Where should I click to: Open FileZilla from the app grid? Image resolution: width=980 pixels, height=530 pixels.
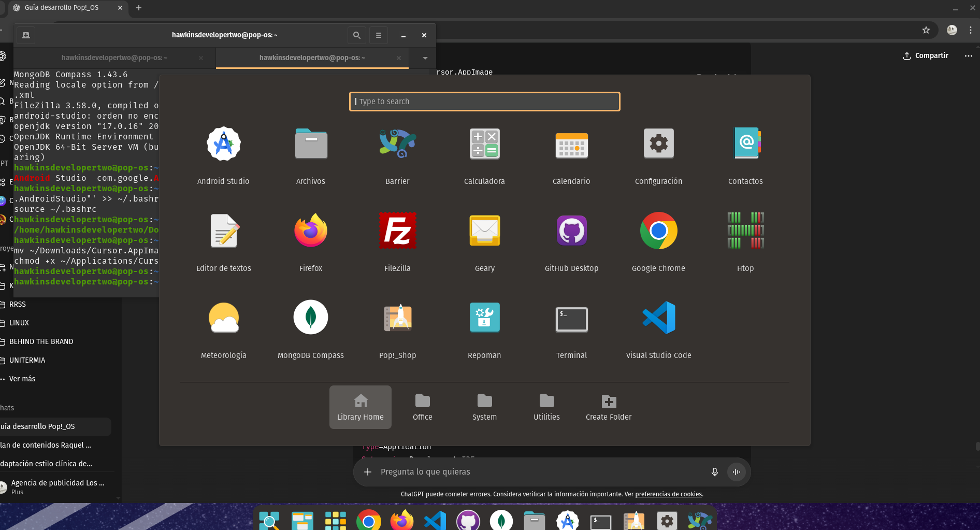[397, 231]
